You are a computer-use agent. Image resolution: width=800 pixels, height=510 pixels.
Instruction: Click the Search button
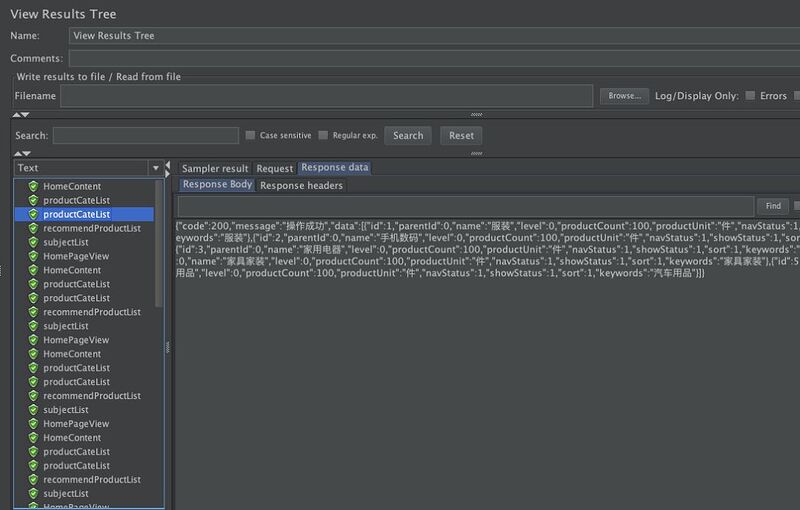408,136
